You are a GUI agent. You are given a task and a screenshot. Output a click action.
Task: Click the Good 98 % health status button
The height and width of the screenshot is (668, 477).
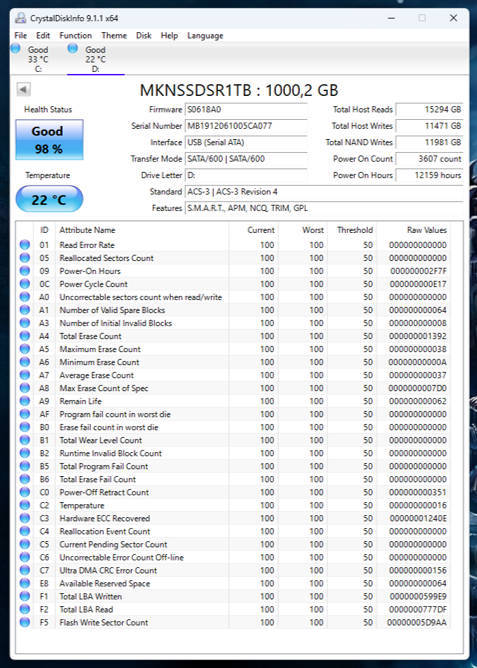49,140
